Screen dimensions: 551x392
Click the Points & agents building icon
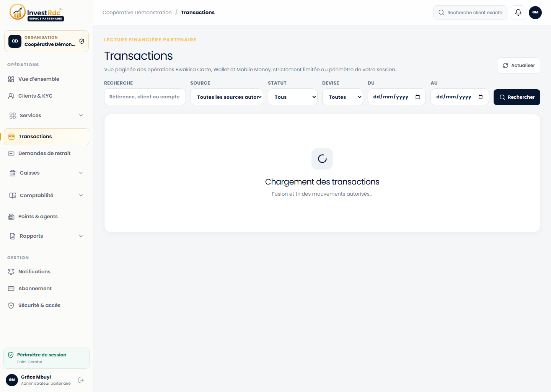click(x=11, y=217)
